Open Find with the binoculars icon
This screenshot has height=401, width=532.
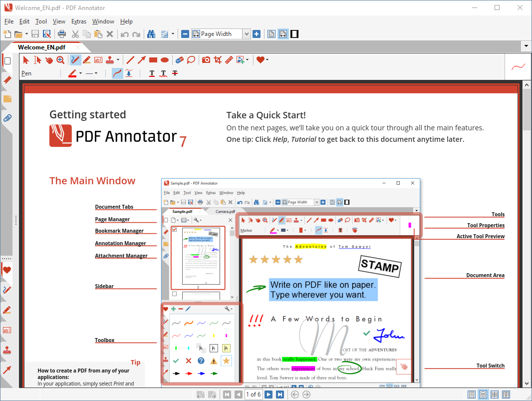151,34
